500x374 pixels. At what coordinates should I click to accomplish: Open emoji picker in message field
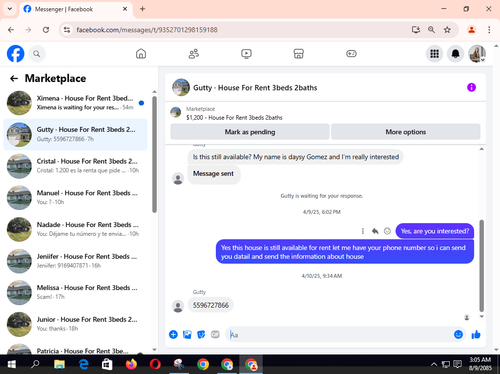point(458,334)
